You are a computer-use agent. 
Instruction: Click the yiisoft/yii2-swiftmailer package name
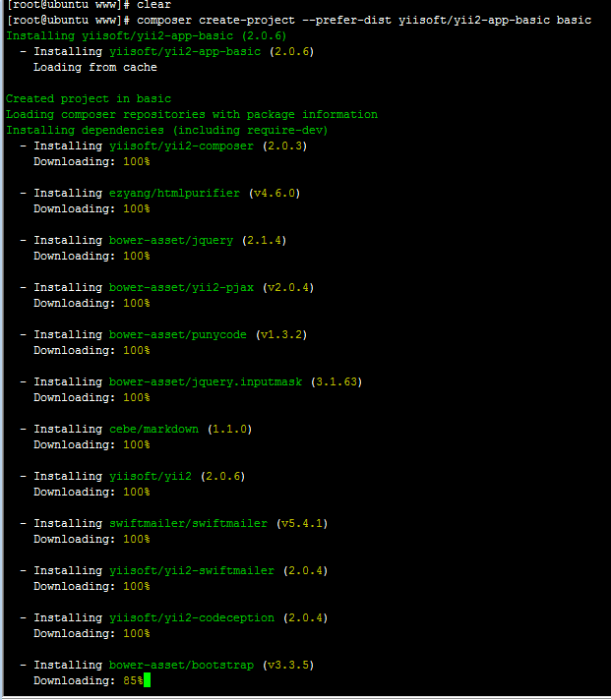(192, 570)
